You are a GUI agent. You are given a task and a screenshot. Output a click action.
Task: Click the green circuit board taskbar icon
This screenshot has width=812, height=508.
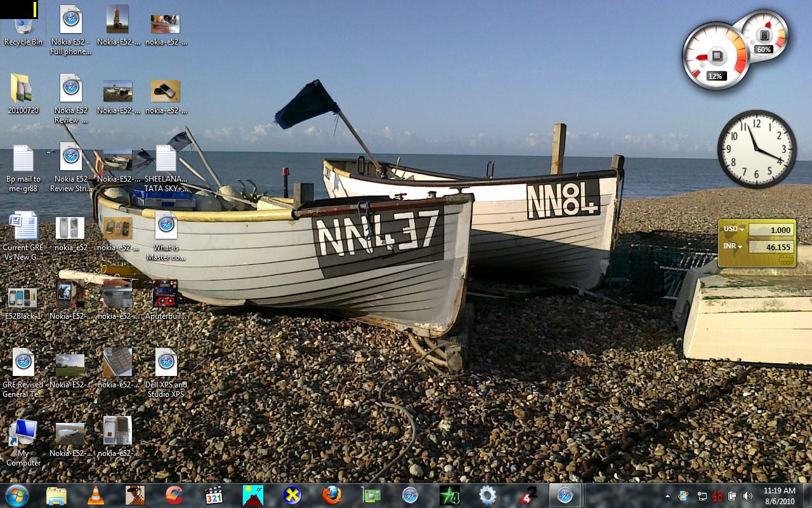pyautogui.click(x=371, y=495)
